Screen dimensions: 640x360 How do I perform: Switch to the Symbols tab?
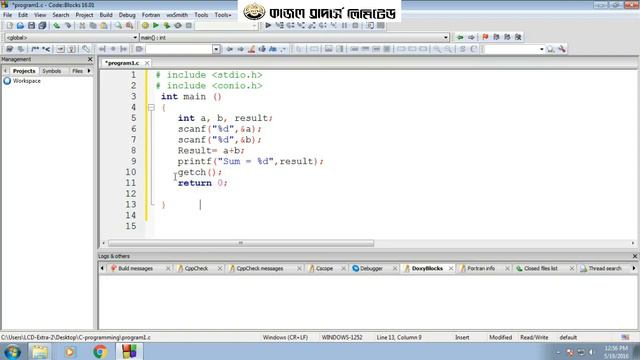click(x=52, y=71)
